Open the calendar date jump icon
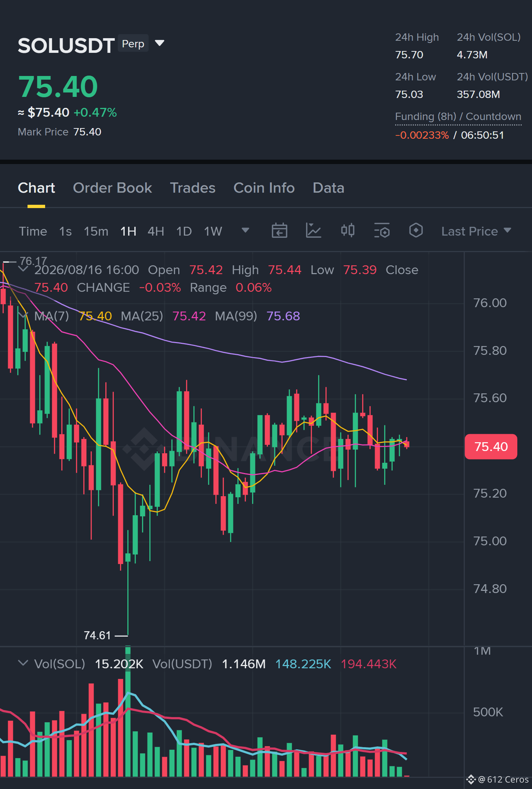 279,231
